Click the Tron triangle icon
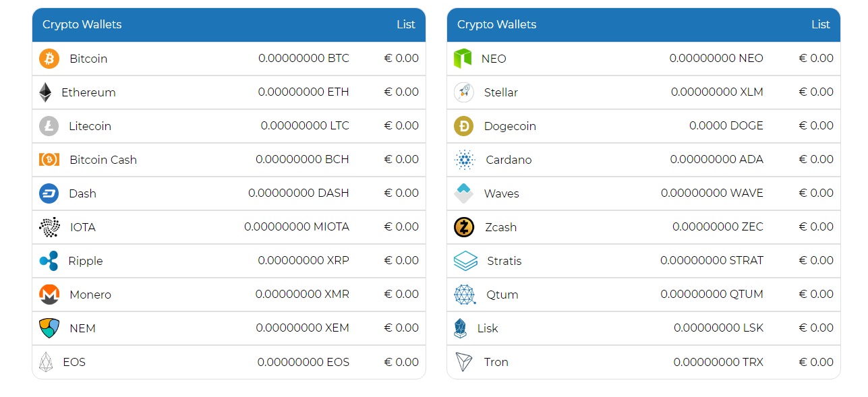 pos(464,362)
